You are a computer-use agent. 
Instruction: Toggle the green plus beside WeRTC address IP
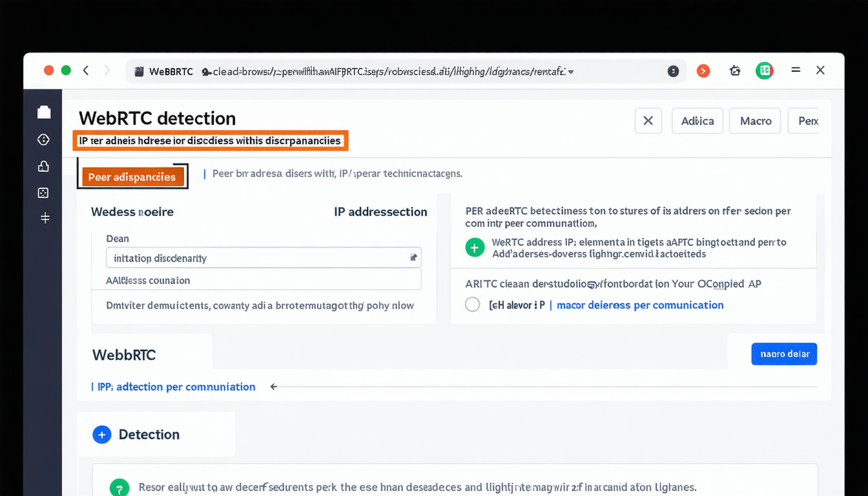coord(475,247)
